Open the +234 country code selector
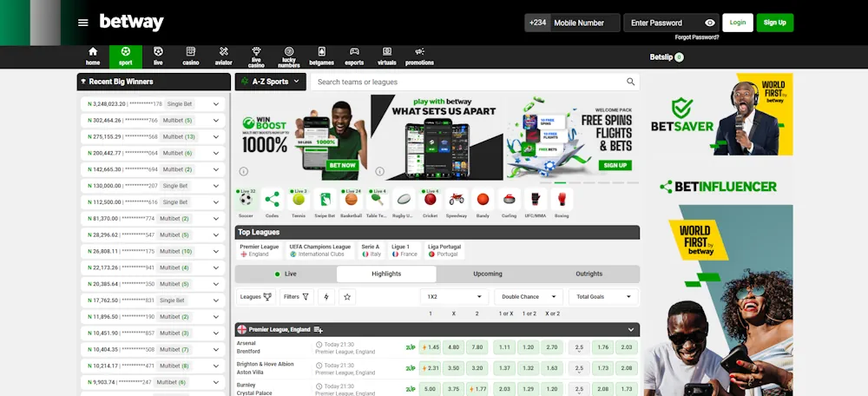The height and width of the screenshot is (396, 868). [537, 23]
